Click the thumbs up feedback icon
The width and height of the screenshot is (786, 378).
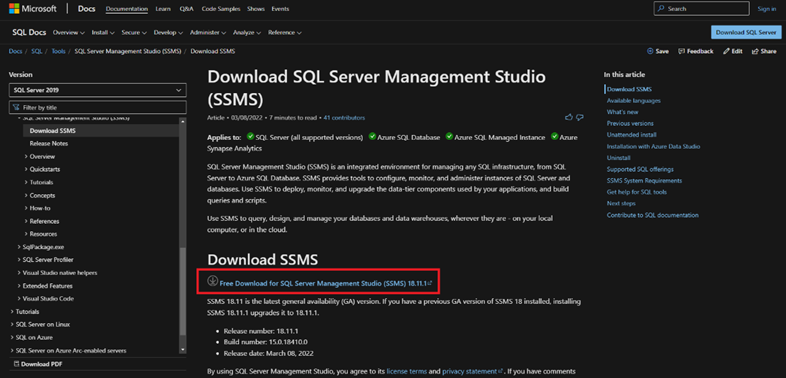click(568, 117)
